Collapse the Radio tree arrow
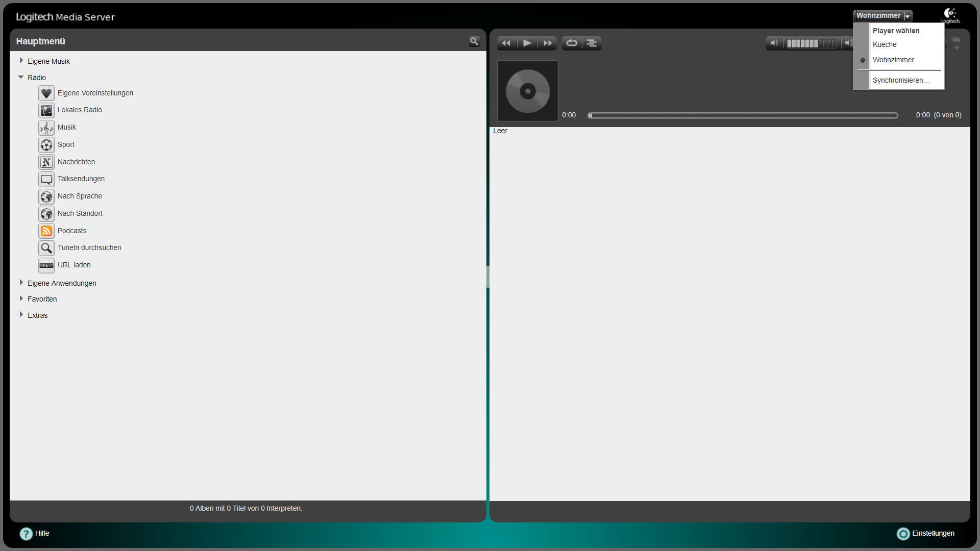 [21, 77]
